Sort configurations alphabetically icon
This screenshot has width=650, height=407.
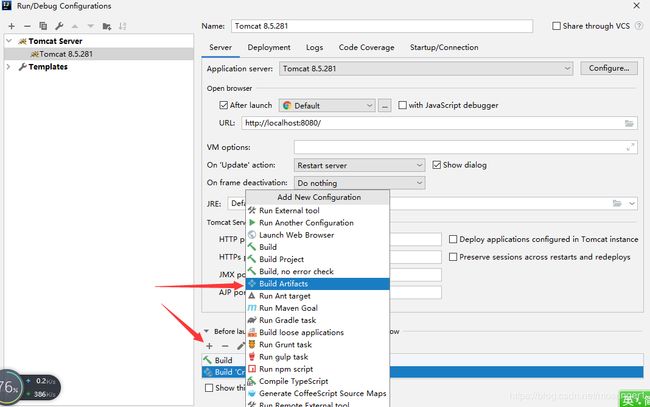tap(122, 27)
